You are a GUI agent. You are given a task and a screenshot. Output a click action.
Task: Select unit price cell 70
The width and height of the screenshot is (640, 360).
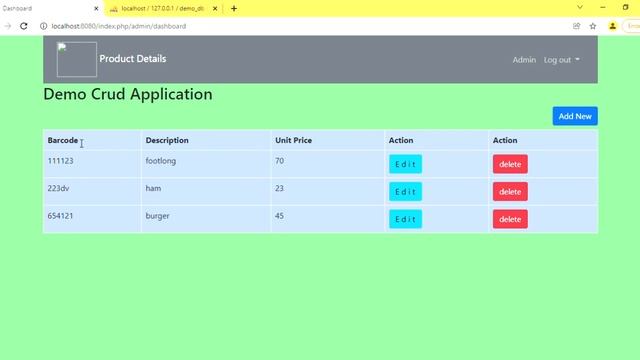tap(327, 164)
